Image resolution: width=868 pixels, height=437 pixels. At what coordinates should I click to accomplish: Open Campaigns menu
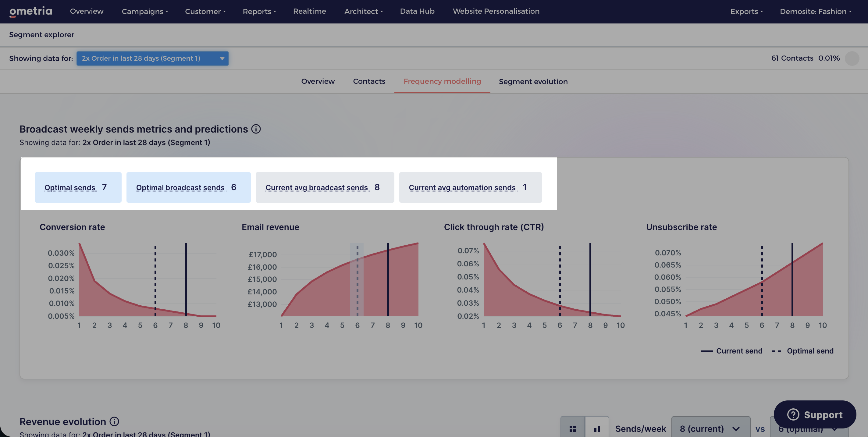click(145, 12)
